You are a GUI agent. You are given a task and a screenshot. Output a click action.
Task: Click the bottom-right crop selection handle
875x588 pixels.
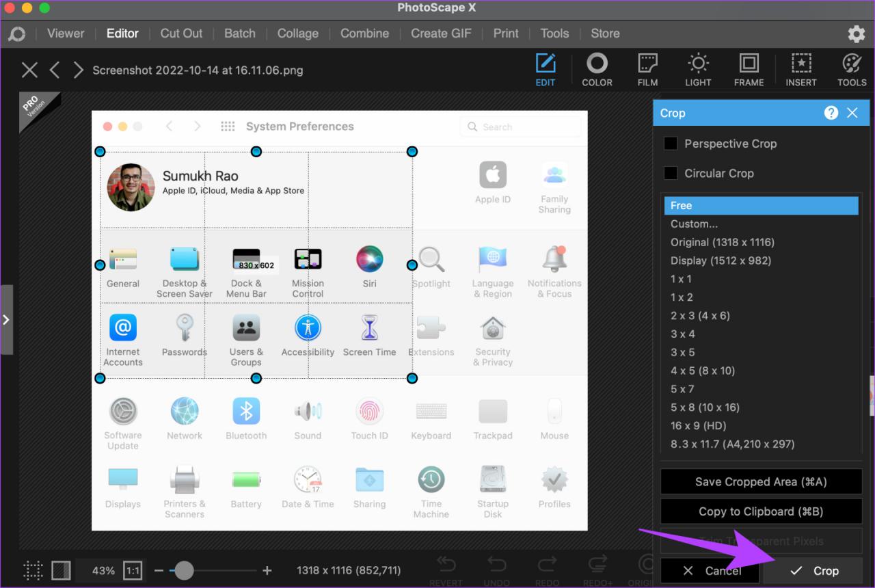[x=412, y=378]
